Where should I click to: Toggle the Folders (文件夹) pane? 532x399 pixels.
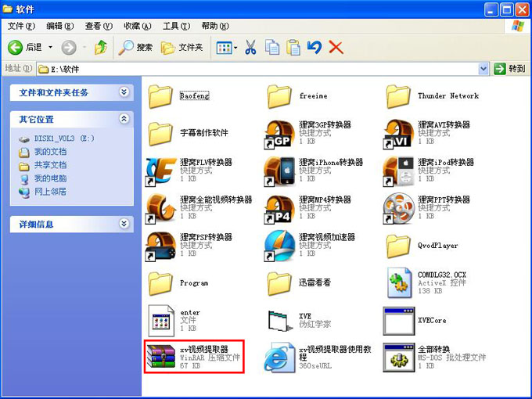point(182,47)
